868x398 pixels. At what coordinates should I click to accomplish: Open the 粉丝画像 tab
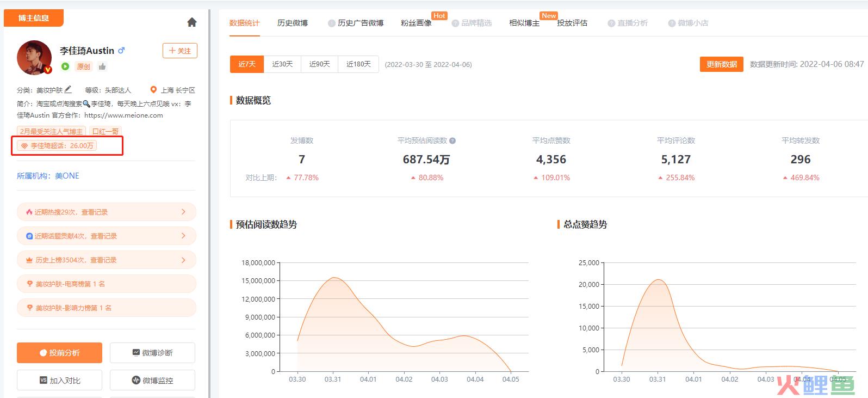tap(416, 23)
